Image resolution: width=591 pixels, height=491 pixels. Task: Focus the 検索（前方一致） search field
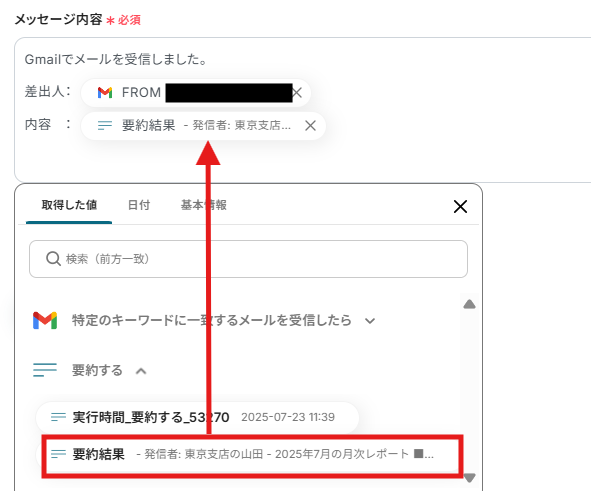click(x=248, y=259)
